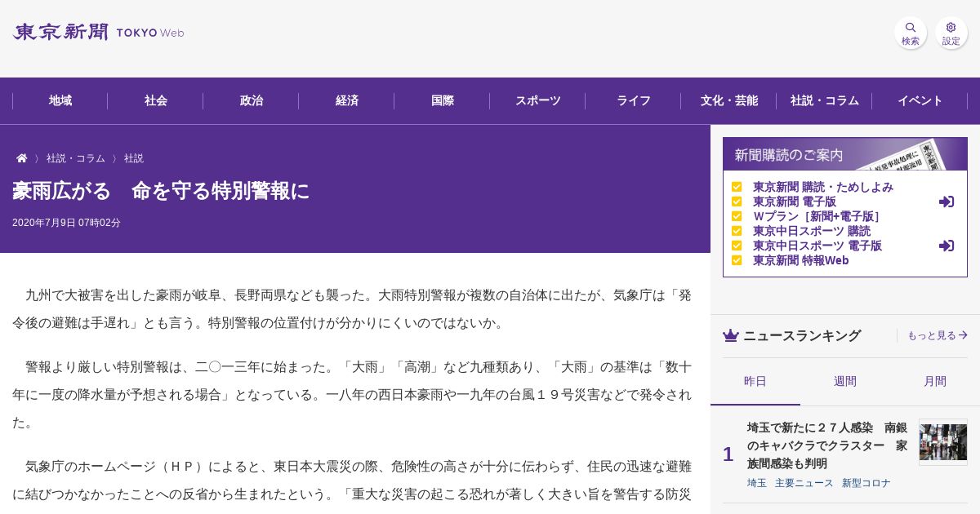
Task: Go home via breadcrumb house icon
Action: (22, 158)
